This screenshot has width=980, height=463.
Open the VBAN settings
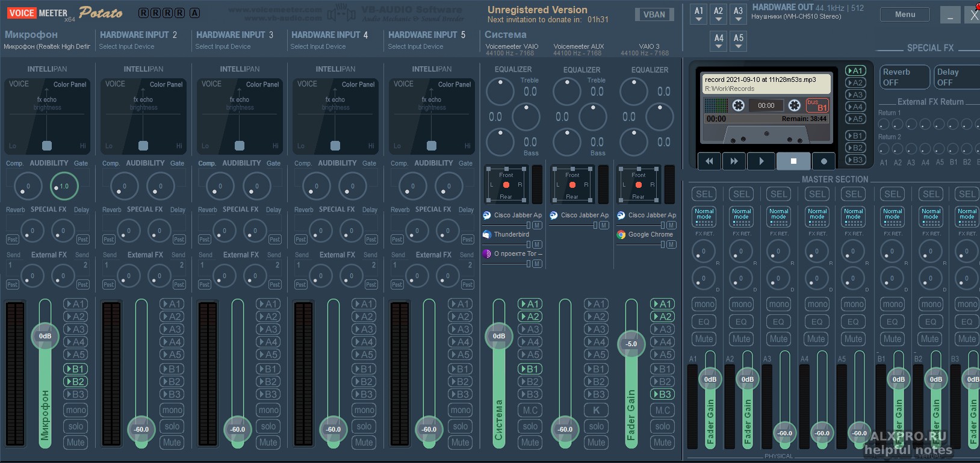tap(654, 14)
